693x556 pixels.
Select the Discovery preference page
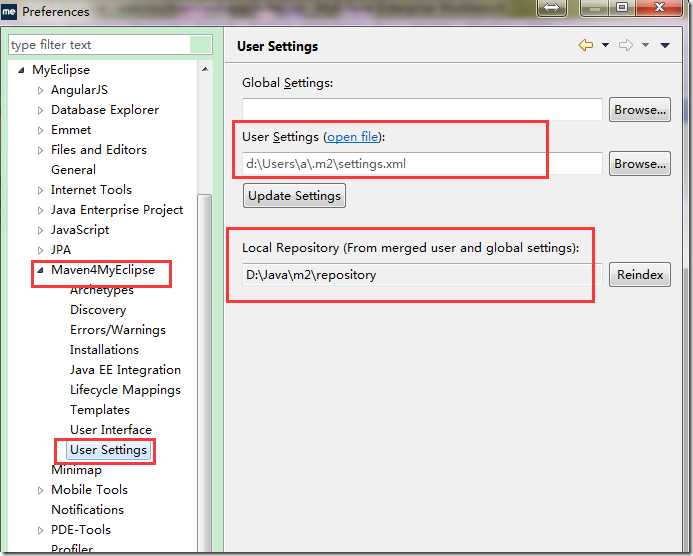98,310
